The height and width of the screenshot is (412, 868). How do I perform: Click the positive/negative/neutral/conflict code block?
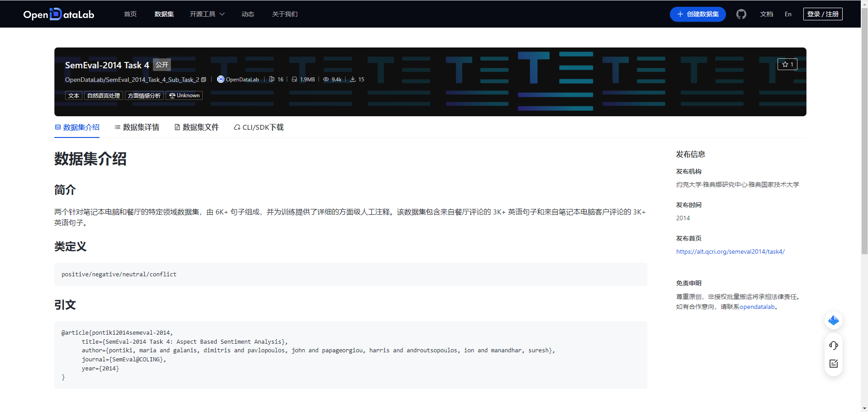(x=351, y=275)
